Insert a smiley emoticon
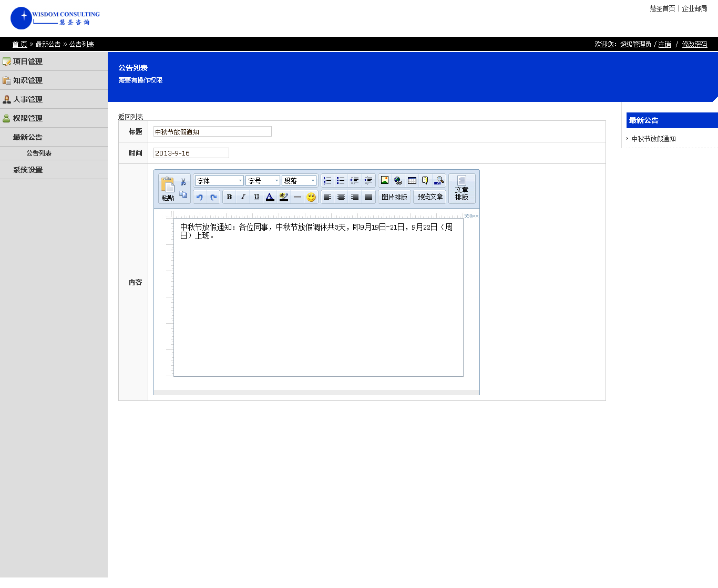Image resolution: width=718 pixels, height=588 pixels. 311,197
